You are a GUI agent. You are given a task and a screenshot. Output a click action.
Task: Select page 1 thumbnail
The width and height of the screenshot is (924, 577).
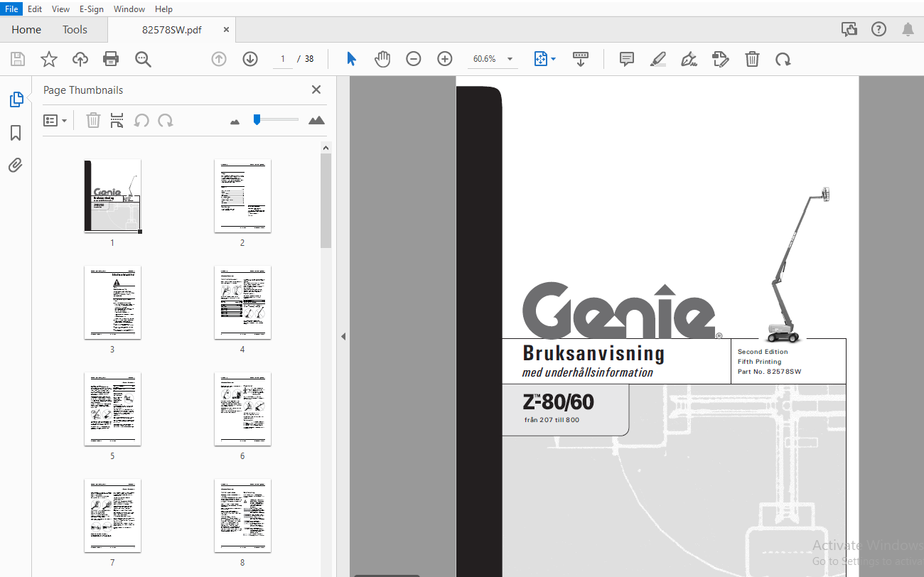click(112, 196)
